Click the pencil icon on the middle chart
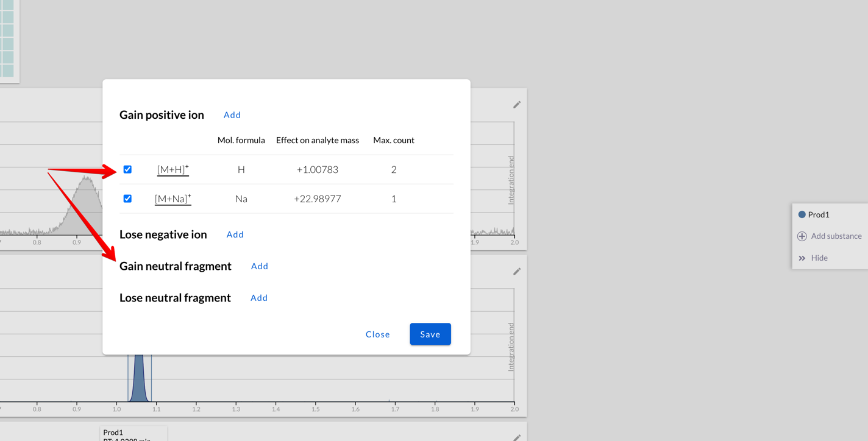The width and height of the screenshot is (868, 441). (517, 271)
